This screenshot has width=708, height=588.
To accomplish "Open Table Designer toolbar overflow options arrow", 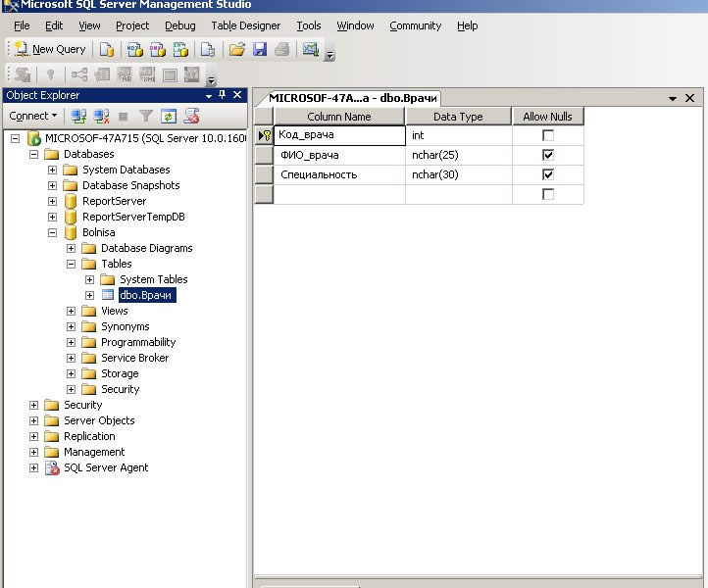I will coord(211,80).
